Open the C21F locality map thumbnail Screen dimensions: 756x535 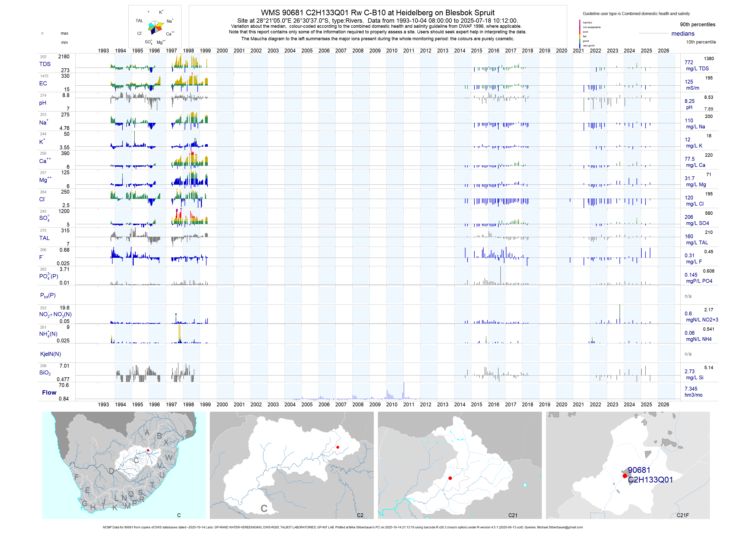(628, 465)
